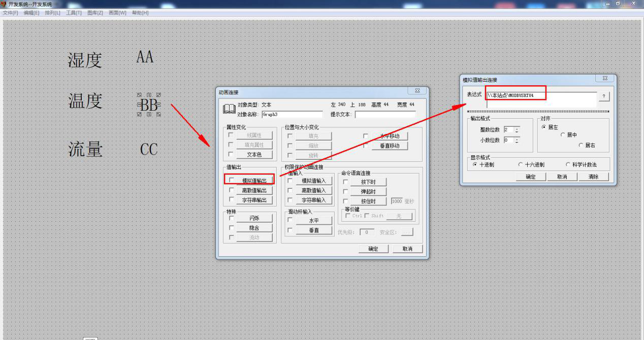This screenshot has height=340, width=644.
Task: Select the BB text object on canvas
Action: (x=149, y=105)
